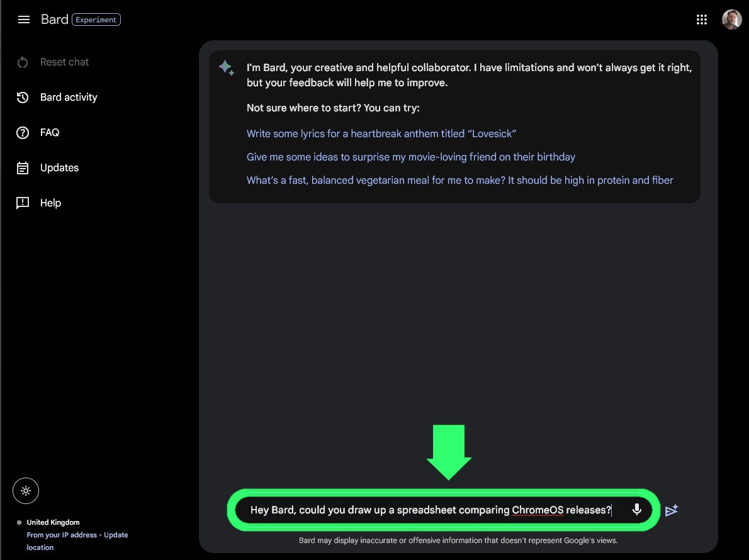Open Help from the sidebar
Screen dimensions: 749x560
pos(50,203)
